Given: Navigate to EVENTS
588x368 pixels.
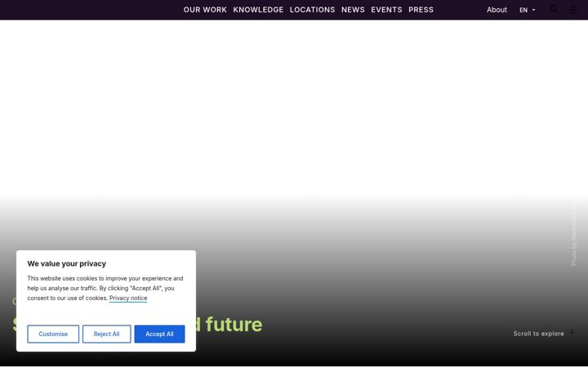Looking at the screenshot, I should (386, 10).
